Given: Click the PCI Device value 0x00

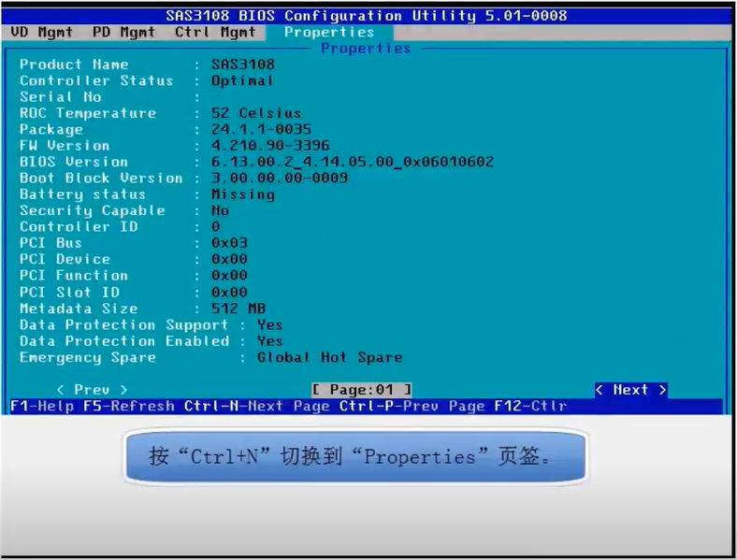Looking at the screenshot, I should 229,259.
